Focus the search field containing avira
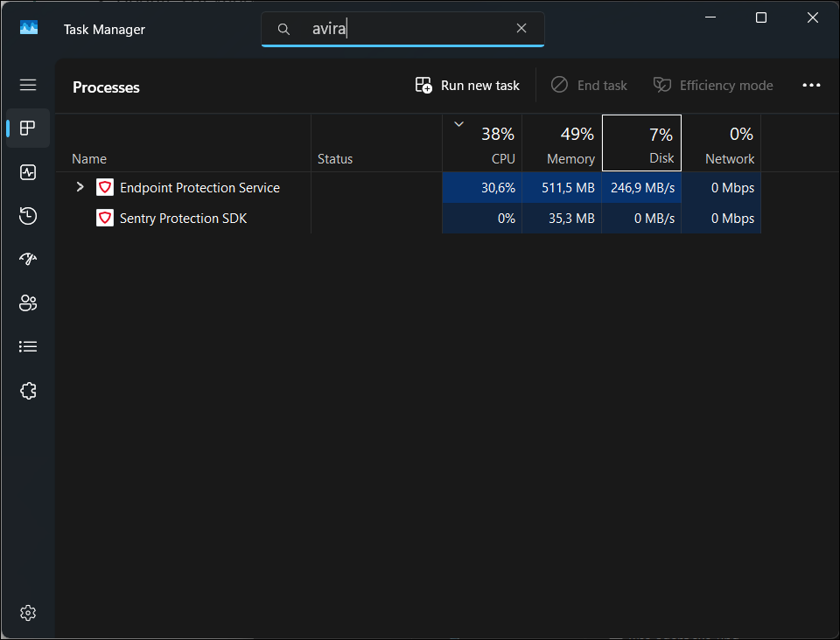This screenshot has height=640, width=840. 402,29
